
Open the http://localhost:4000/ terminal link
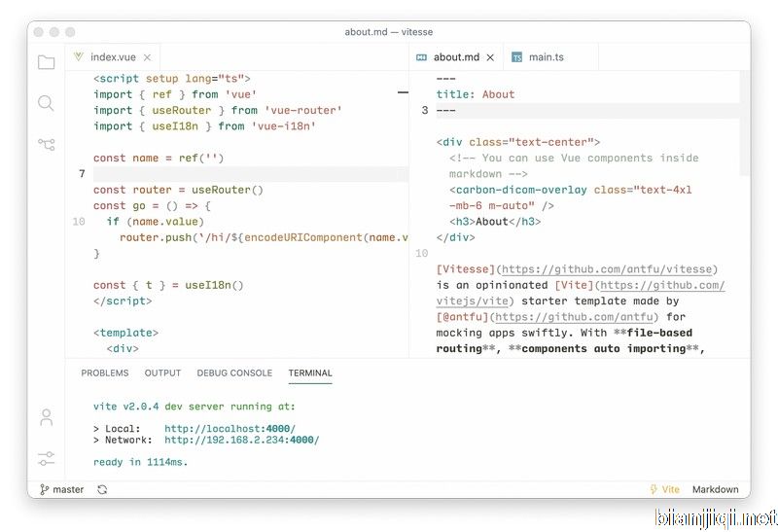pos(230,429)
